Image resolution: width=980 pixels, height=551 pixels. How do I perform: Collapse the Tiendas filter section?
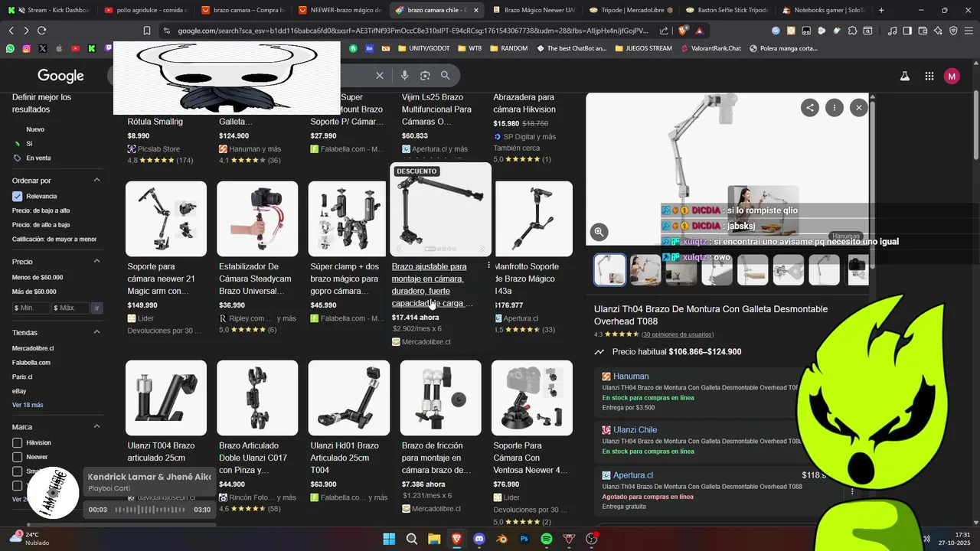click(96, 332)
